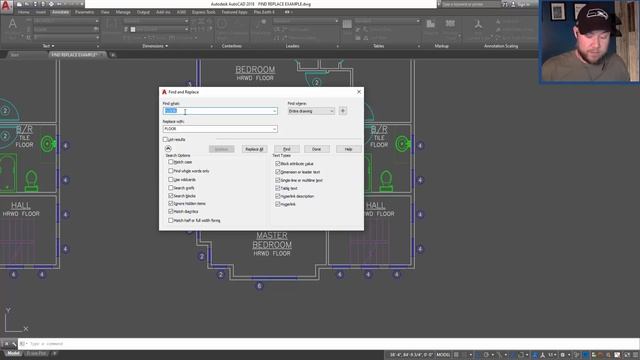The width and height of the screenshot is (640, 360).
Task: Expand the Text panel flyout arrow
Action: tap(53, 46)
